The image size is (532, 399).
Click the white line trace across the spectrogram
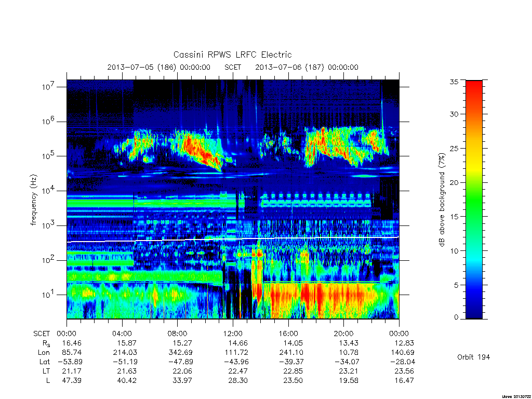coord(233,240)
